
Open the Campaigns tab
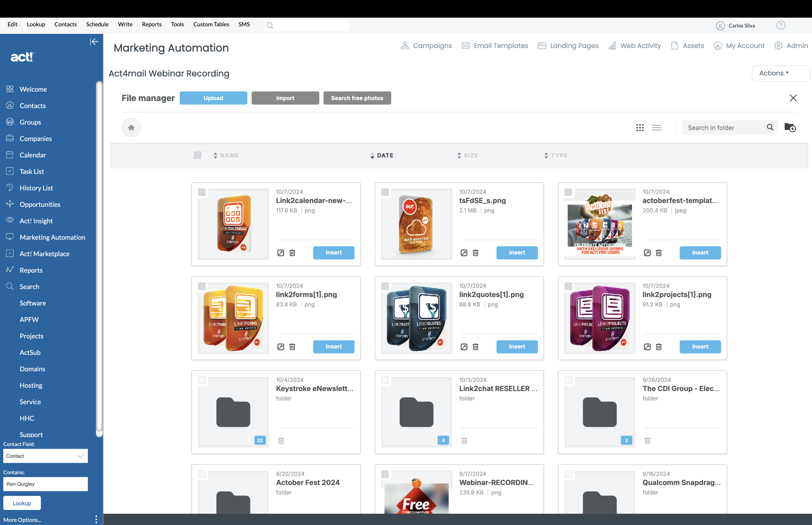(426, 46)
